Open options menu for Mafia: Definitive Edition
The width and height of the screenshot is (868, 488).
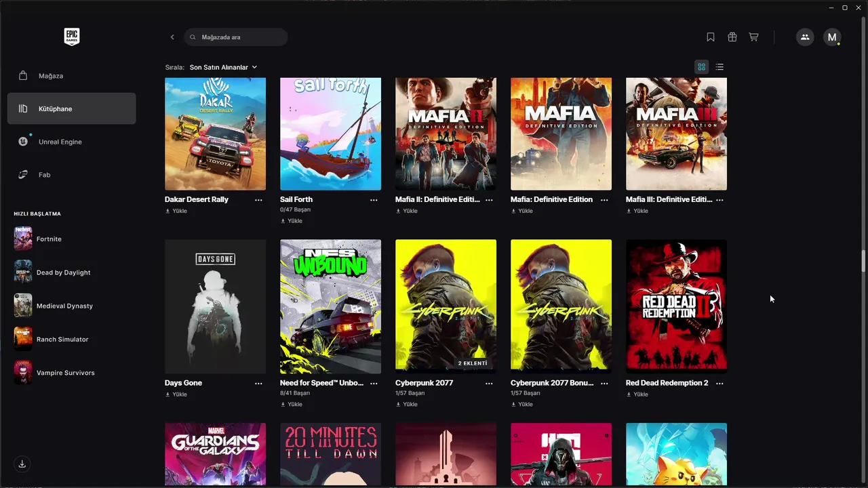(x=604, y=200)
